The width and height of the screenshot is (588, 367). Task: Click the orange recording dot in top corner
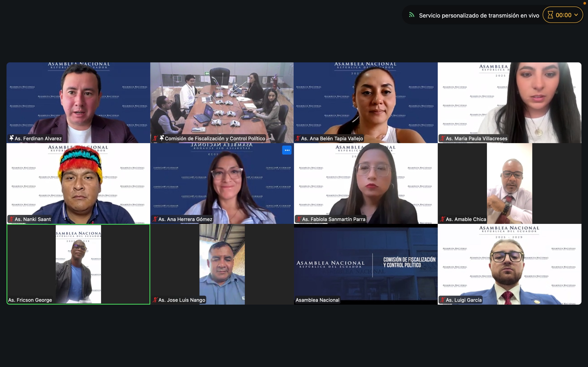pyautogui.click(x=585, y=3)
